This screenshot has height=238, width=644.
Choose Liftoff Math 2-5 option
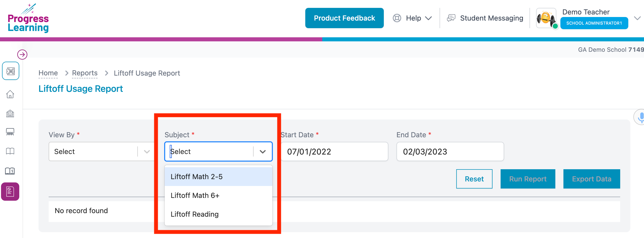218,177
